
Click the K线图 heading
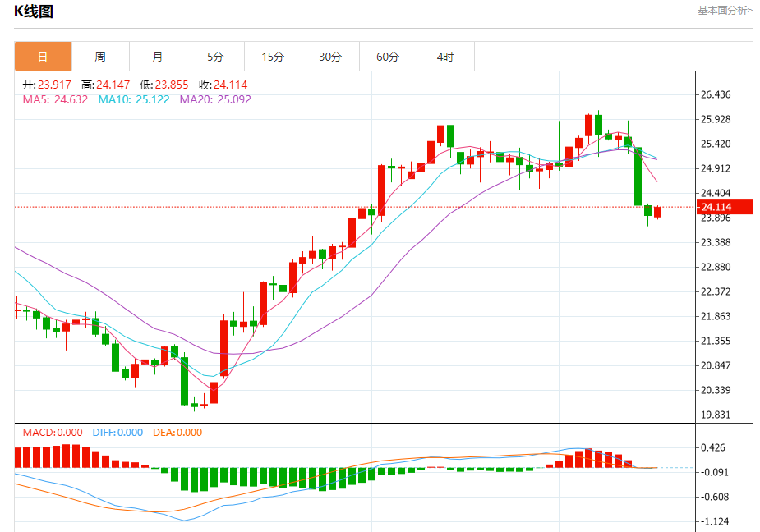point(34,11)
